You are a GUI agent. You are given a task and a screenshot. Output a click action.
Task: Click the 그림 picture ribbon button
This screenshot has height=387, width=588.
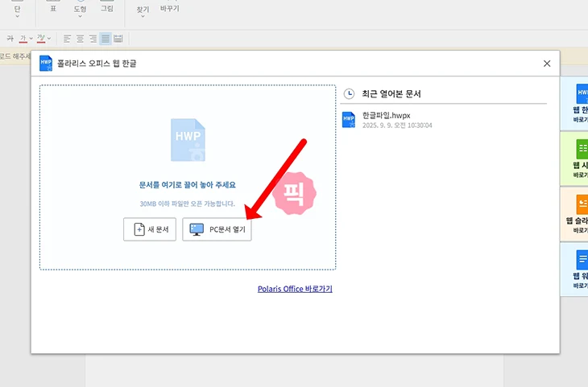[x=107, y=8]
